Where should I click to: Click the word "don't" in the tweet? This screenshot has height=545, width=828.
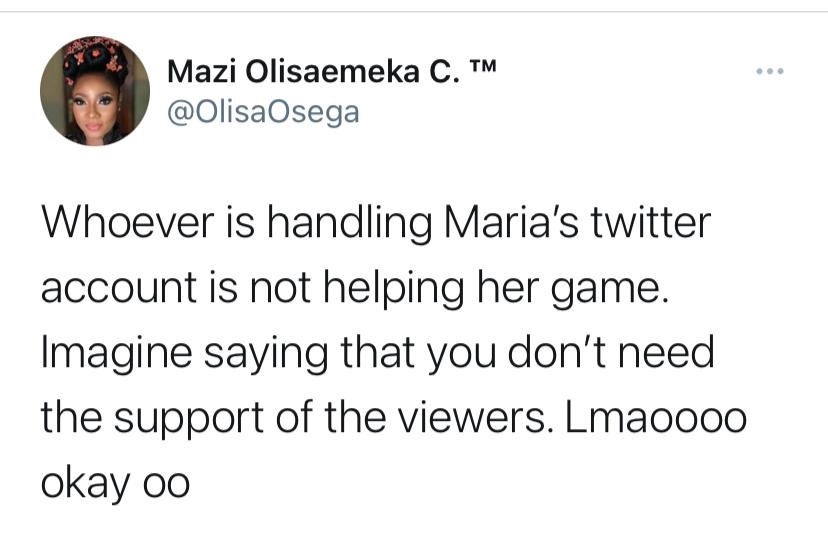click(x=553, y=355)
